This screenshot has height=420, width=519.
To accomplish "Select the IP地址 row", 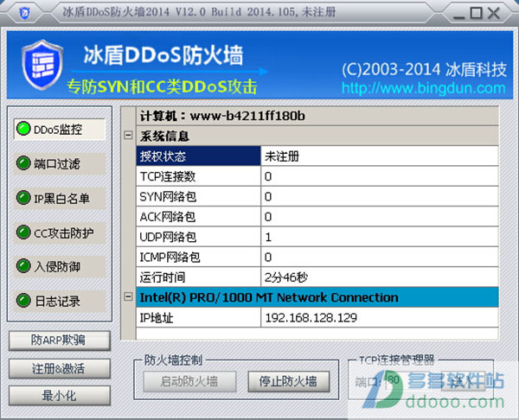I will tap(317, 317).
